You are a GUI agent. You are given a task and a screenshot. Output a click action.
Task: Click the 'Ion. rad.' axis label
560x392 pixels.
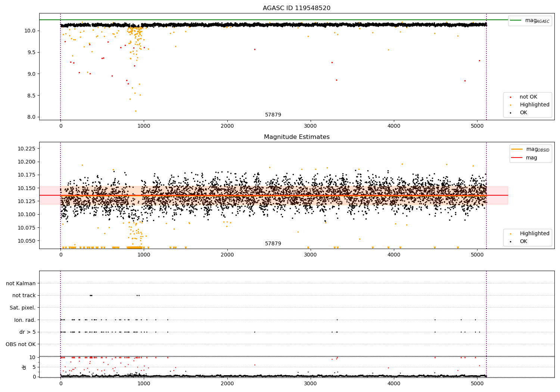click(25, 320)
